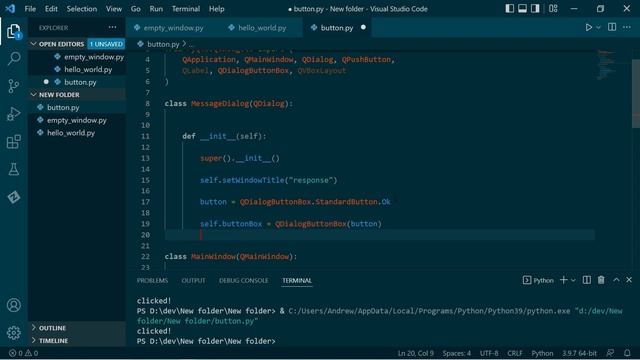Open the Help menu
The height and width of the screenshot is (360, 640).
click(217, 9)
